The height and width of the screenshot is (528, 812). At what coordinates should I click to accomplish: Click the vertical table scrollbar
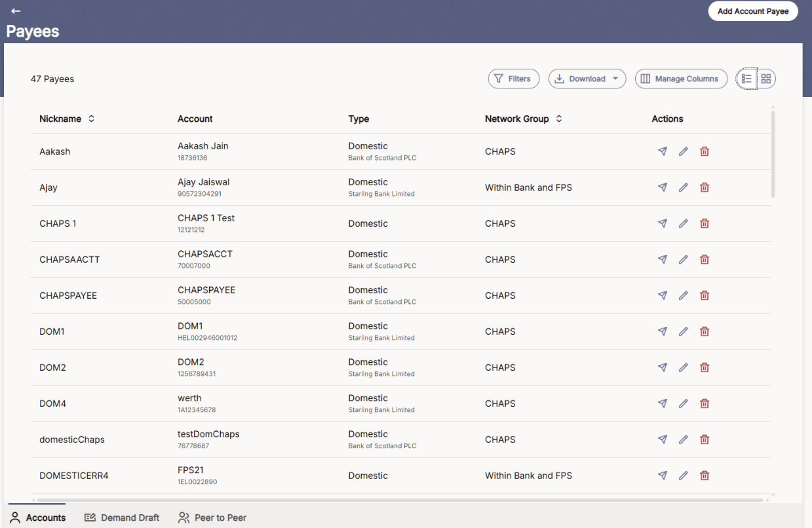coord(773,154)
